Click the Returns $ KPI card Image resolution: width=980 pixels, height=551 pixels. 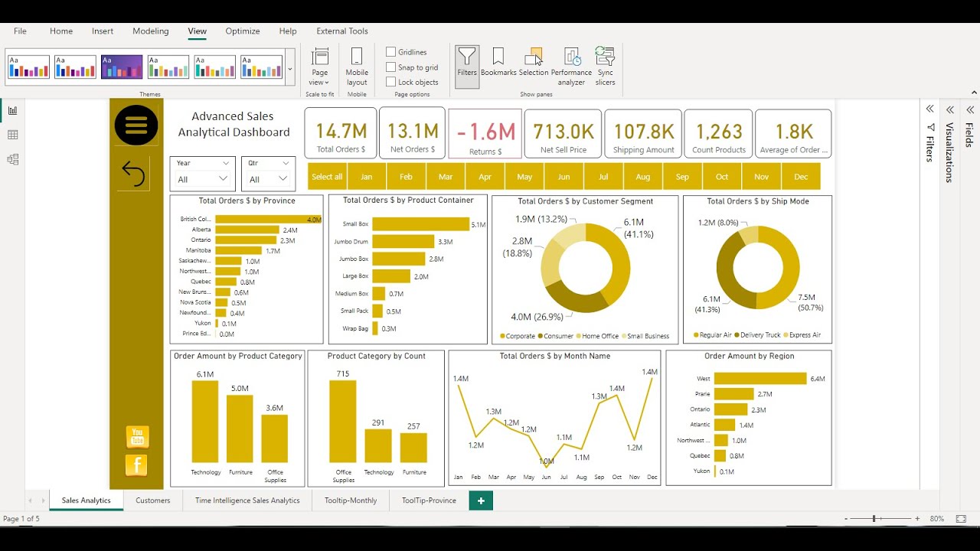click(x=485, y=134)
